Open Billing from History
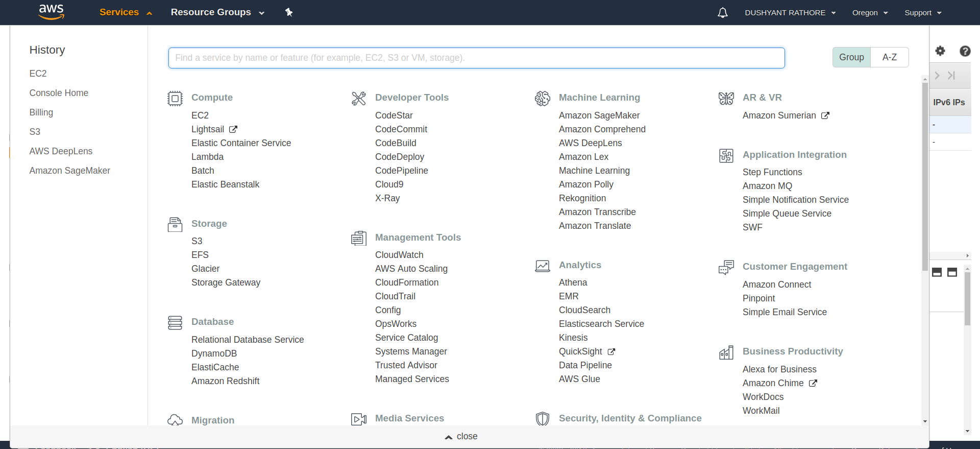This screenshot has height=449, width=980. click(41, 112)
